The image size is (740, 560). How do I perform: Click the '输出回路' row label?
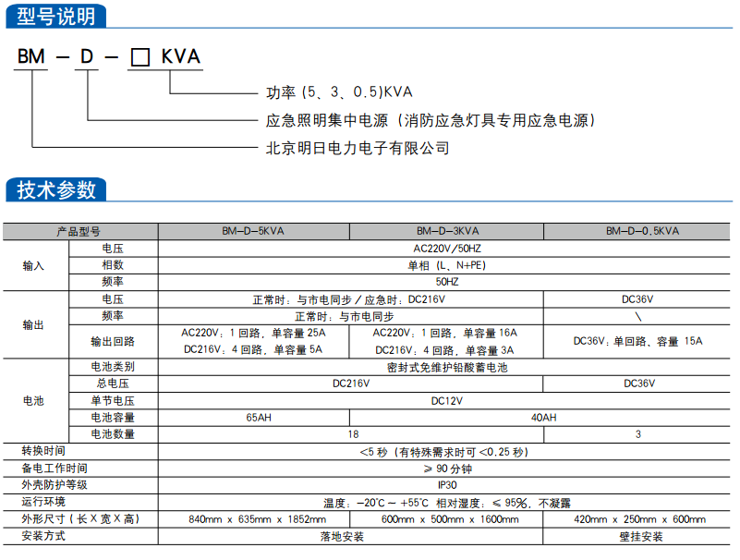pos(113,341)
